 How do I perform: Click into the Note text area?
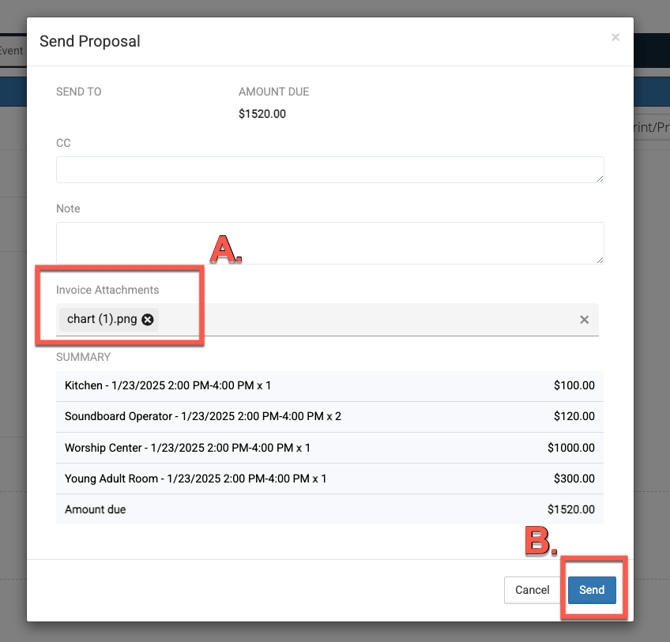[x=329, y=243]
